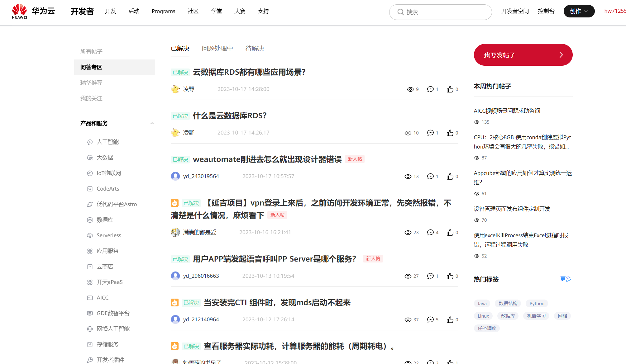The image size is (626, 364).
Task: Click the 数据库 sidebar icon
Action: (90, 220)
